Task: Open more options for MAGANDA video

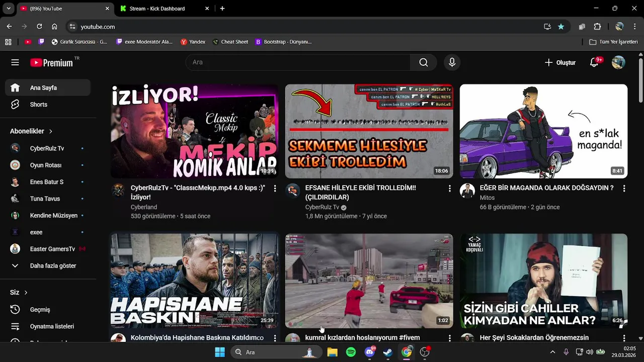Action: 624,188
